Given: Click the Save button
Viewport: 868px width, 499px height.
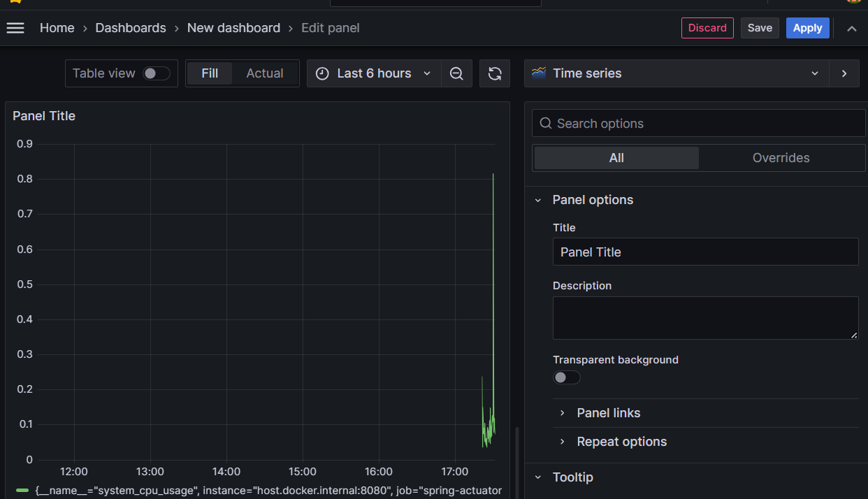Looking at the screenshot, I should tap(760, 28).
